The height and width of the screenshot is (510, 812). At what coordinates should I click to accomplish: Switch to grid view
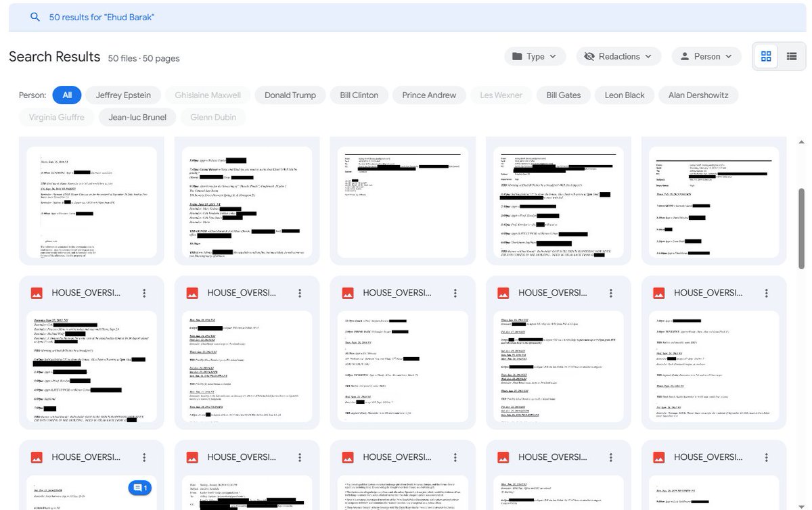[766, 57]
